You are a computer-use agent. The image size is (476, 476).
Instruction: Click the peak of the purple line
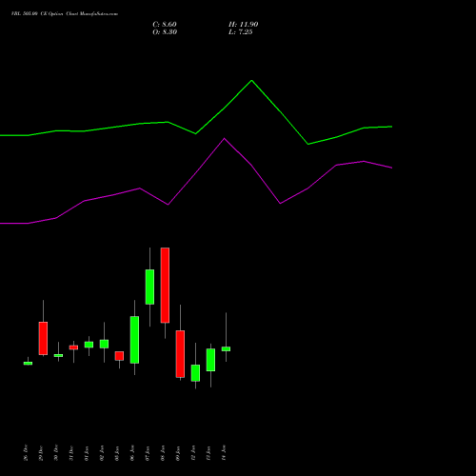coord(224,138)
